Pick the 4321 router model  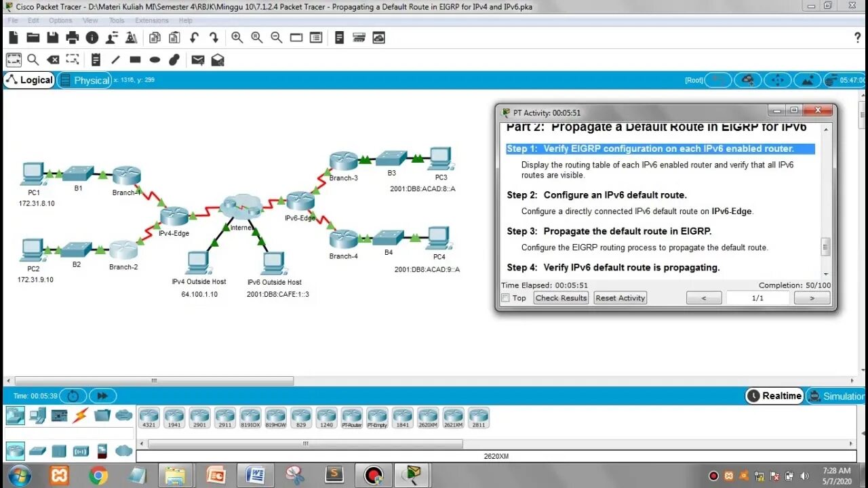149,418
